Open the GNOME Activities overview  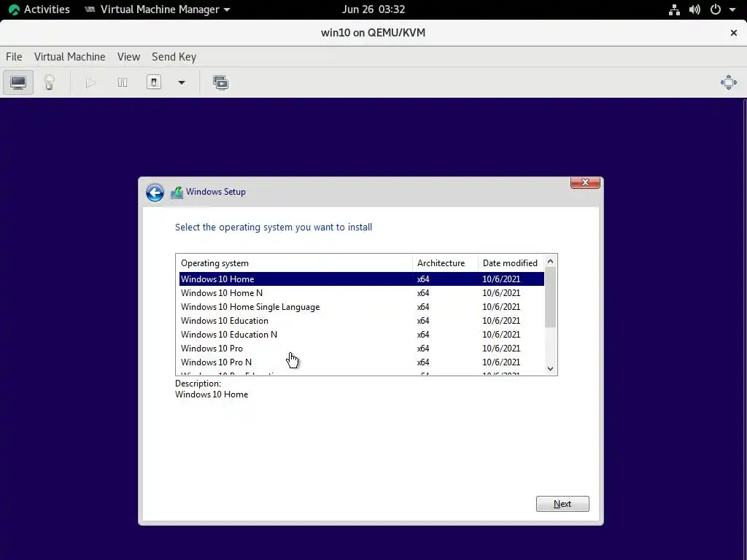(39, 9)
